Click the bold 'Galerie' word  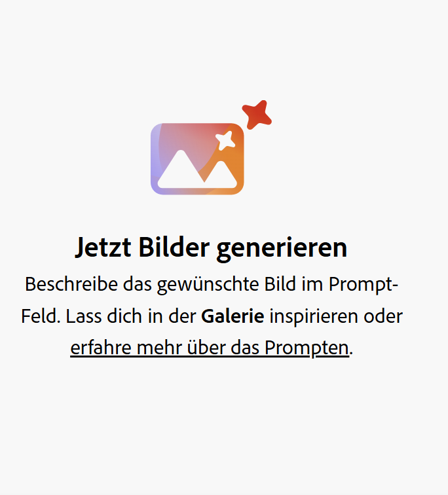tap(233, 316)
